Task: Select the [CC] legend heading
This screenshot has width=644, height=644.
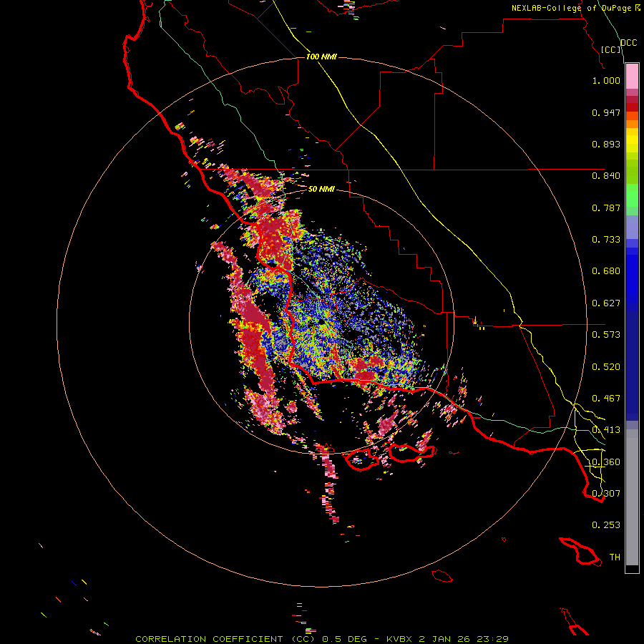Action: (611, 49)
